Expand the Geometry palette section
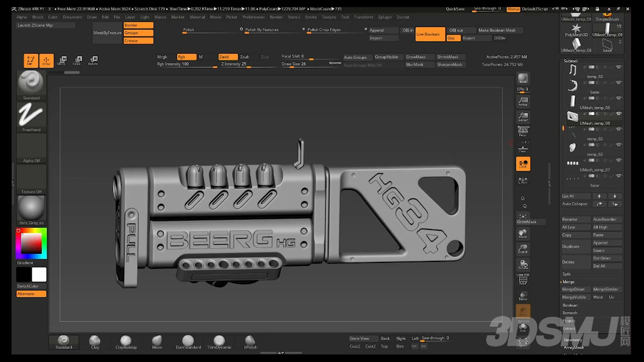The height and width of the screenshot is (362, 644). point(573,340)
